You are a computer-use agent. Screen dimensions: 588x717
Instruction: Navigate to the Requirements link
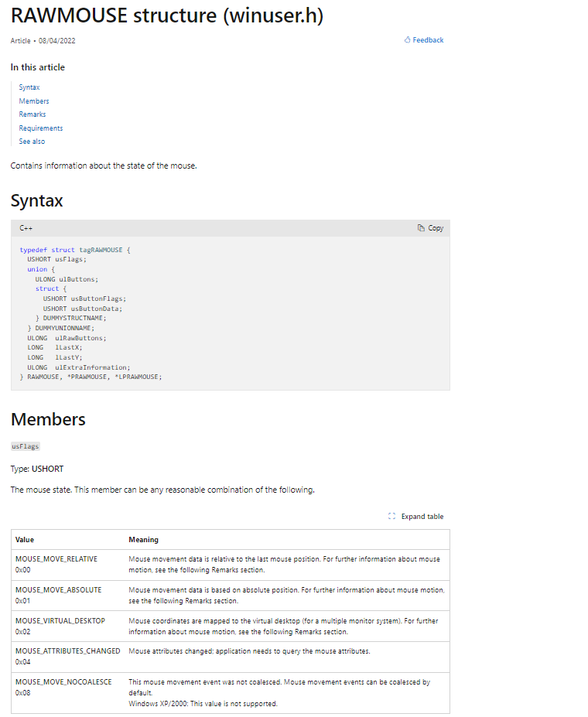point(40,128)
